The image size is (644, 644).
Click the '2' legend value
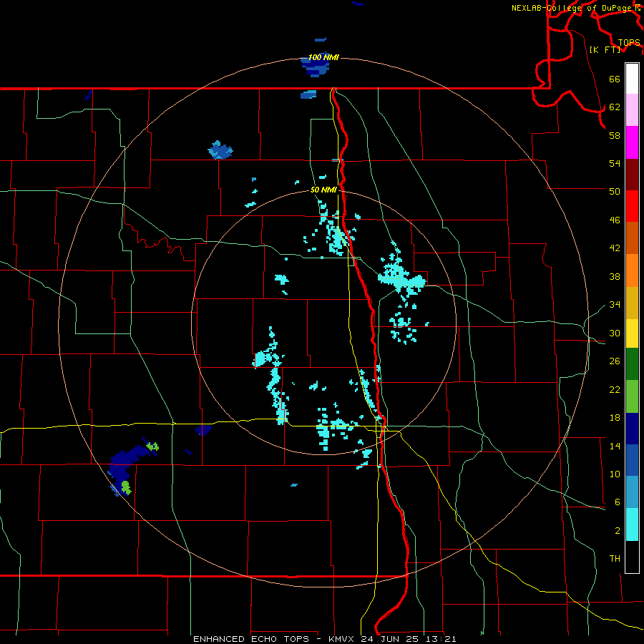[x=618, y=531]
